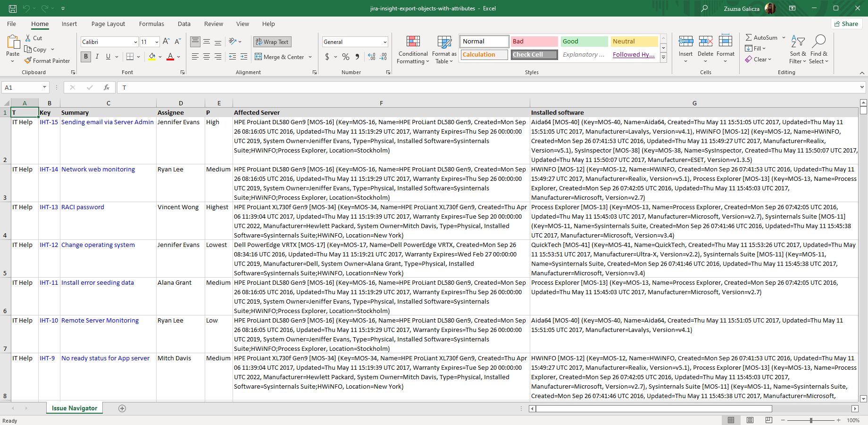
Task: Open Network web monitoring summary link
Action: tap(98, 170)
